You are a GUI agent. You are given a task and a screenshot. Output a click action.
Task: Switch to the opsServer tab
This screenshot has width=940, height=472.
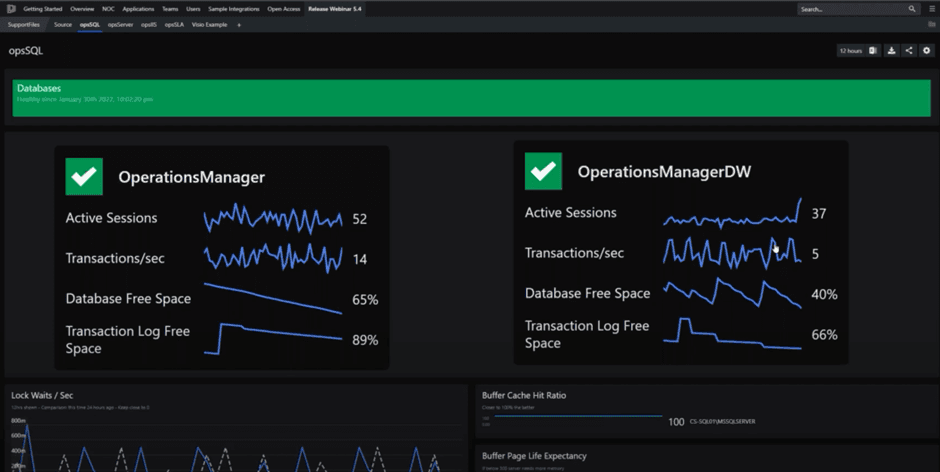click(x=120, y=25)
